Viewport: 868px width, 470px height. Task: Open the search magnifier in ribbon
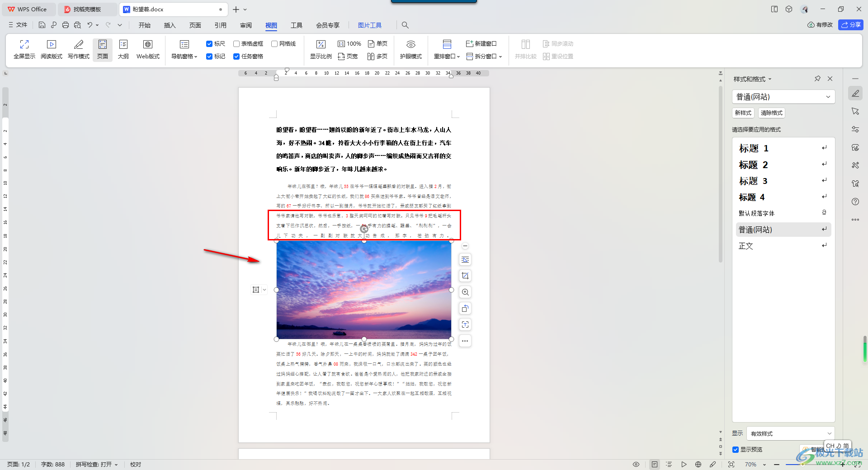tap(405, 25)
